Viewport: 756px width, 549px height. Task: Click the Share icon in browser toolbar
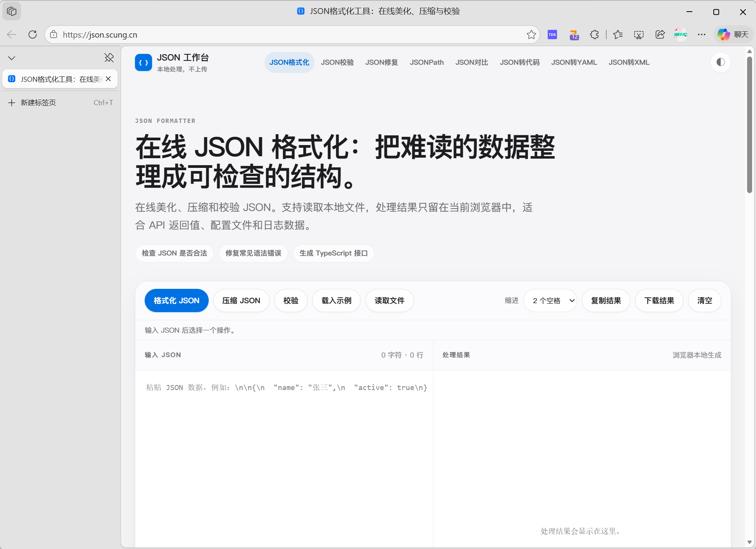(x=660, y=35)
